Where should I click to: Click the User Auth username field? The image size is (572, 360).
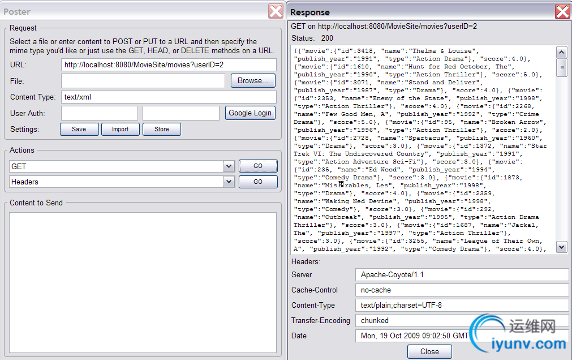[99, 113]
